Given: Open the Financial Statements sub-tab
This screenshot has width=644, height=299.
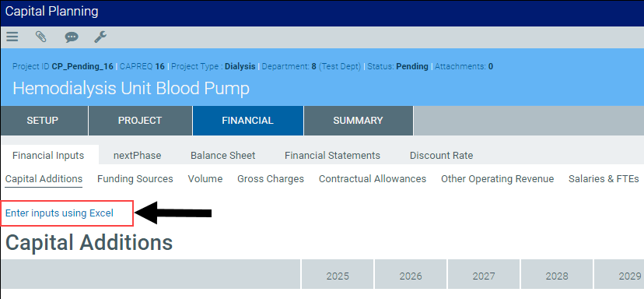Looking at the screenshot, I should 332,156.
